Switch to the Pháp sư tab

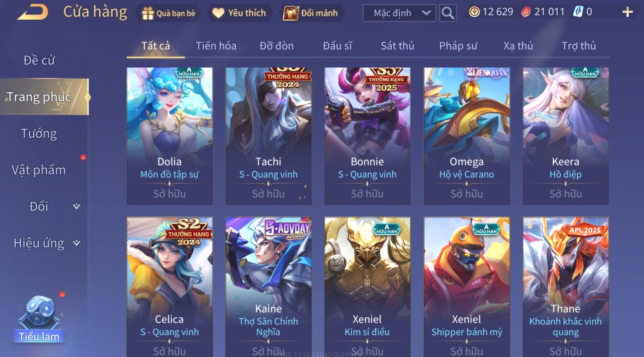[x=458, y=46]
